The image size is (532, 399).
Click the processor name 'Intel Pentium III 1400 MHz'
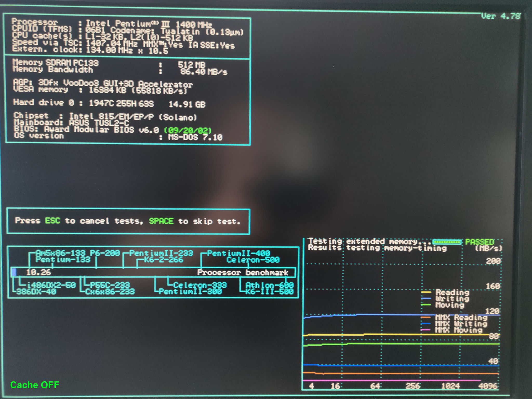tap(149, 24)
